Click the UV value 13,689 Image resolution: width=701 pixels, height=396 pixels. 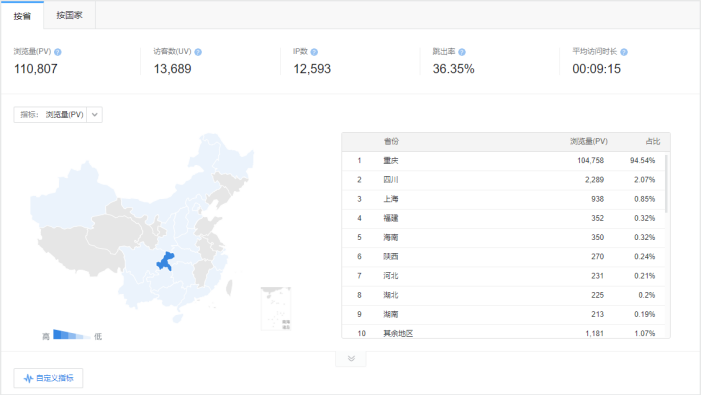pyautogui.click(x=173, y=69)
